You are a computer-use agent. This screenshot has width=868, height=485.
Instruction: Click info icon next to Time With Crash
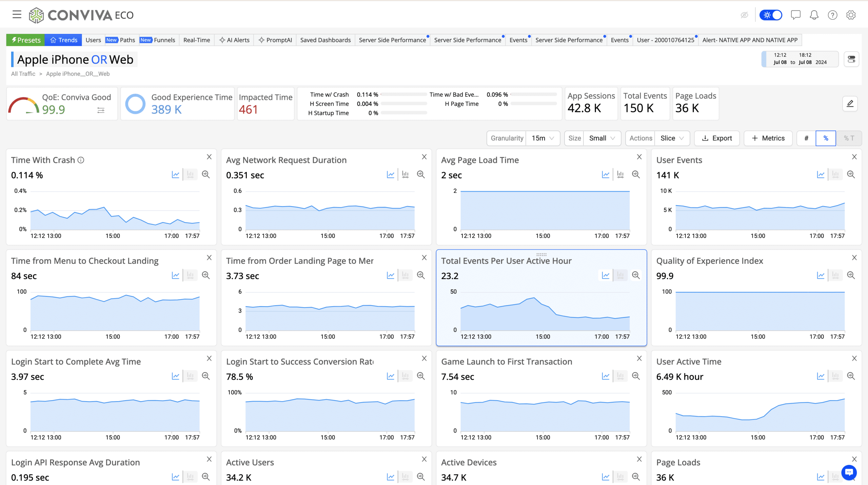(x=81, y=160)
